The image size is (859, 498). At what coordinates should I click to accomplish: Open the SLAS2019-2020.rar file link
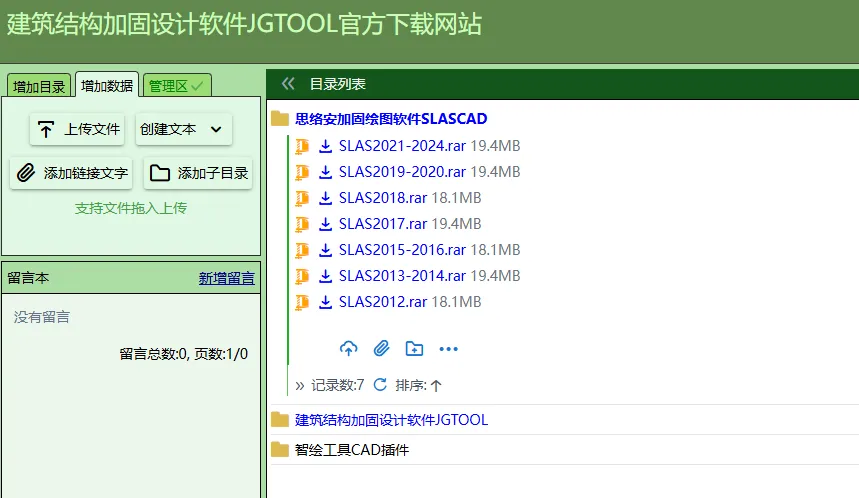(x=402, y=172)
